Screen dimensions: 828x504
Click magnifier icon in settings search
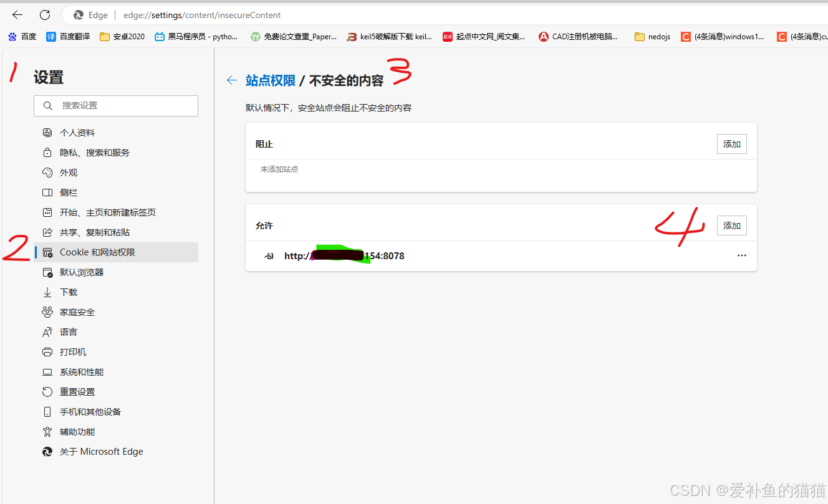[48, 106]
